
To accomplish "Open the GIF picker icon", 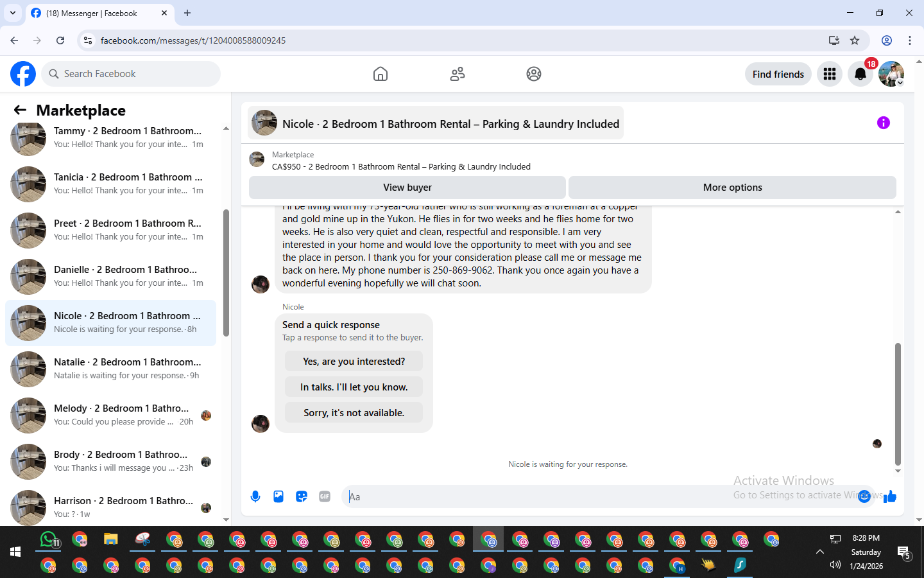I will 325,496.
